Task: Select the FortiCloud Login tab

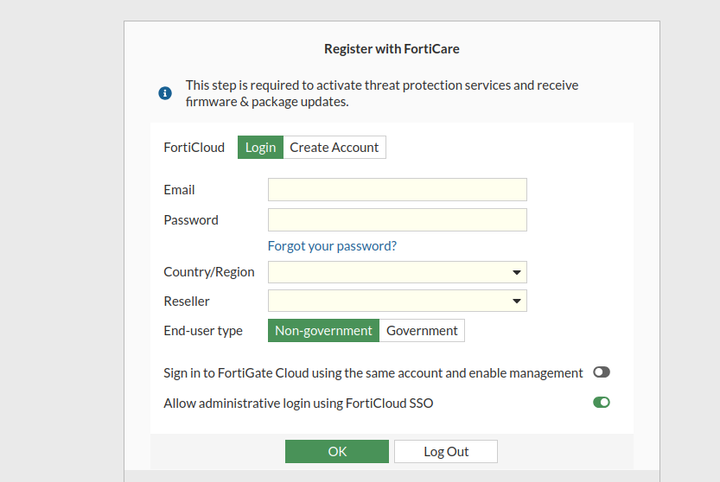Action: click(x=260, y=147)
